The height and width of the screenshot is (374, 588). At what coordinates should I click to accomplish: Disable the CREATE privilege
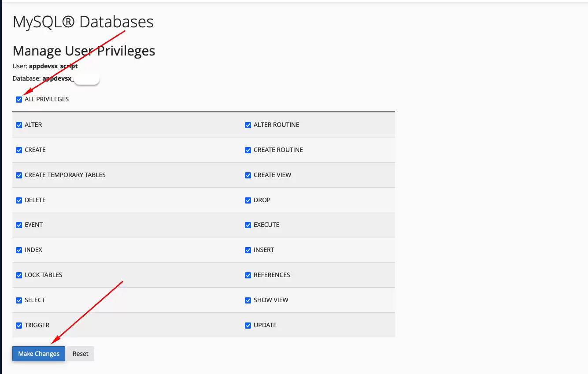pyautogui.click(x=19, y=150)
